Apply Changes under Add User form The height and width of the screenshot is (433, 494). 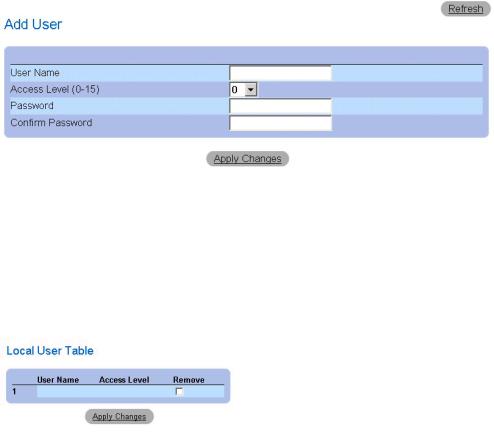coord(247,159)
